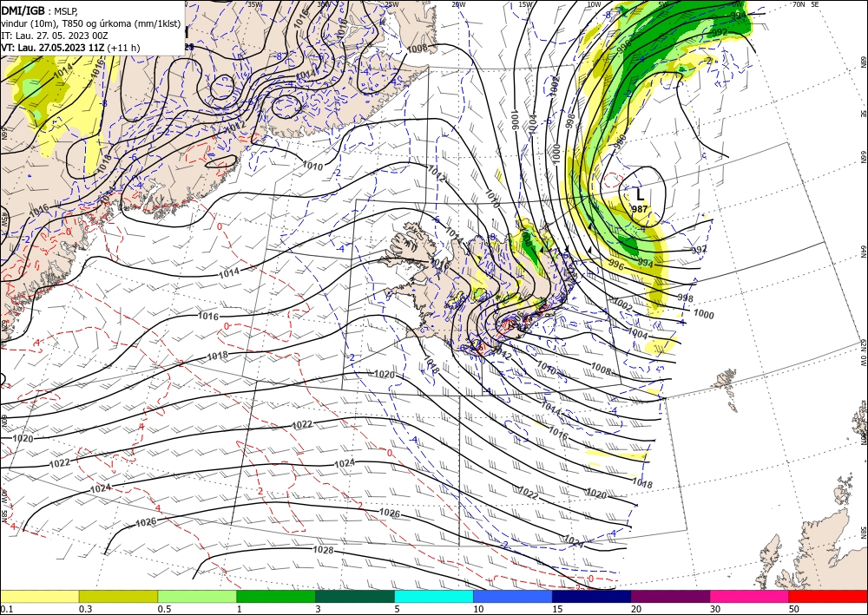The image size is (868, 615).
Task: Click the 10W longitude label
Action: (x=594, y=4)
